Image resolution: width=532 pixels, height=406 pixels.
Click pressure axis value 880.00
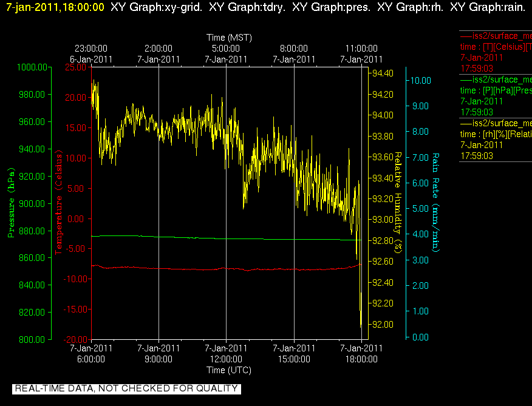tap(32, 231)
